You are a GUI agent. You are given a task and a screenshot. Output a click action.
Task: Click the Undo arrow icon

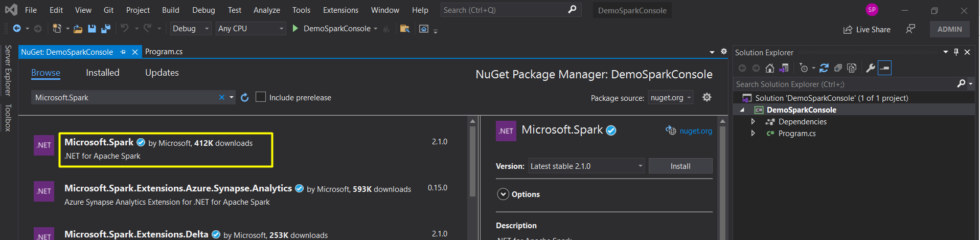(x=125, y=28)
